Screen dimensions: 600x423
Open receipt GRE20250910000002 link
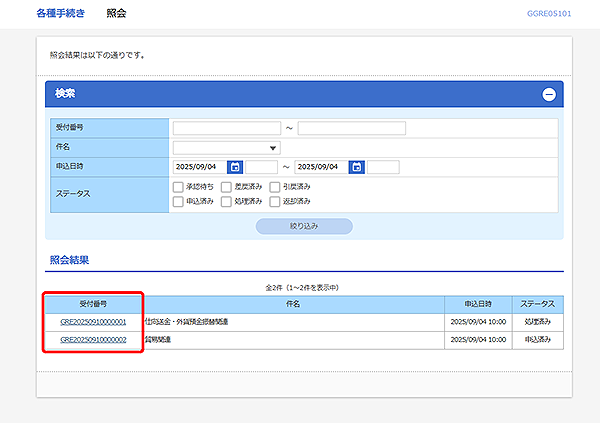93,340
